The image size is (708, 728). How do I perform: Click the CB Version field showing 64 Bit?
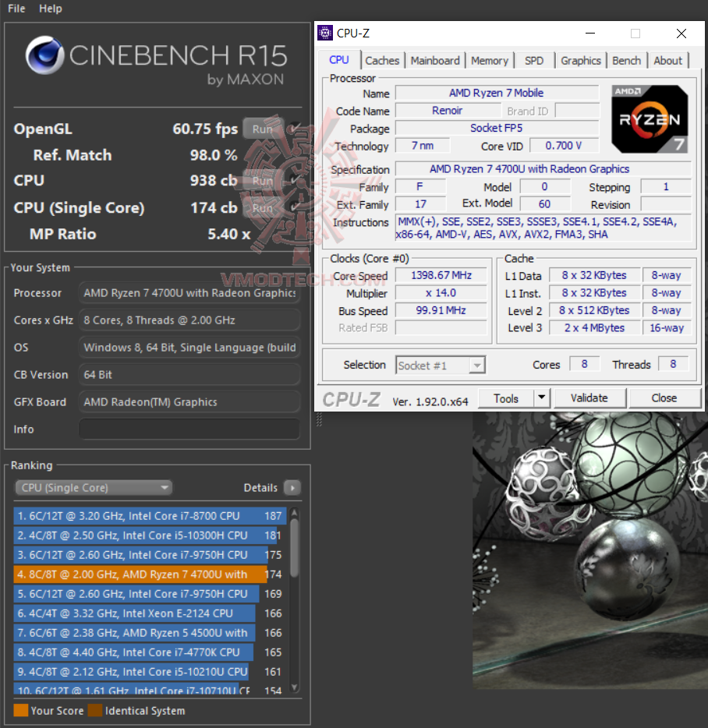[x=189, y=375]
